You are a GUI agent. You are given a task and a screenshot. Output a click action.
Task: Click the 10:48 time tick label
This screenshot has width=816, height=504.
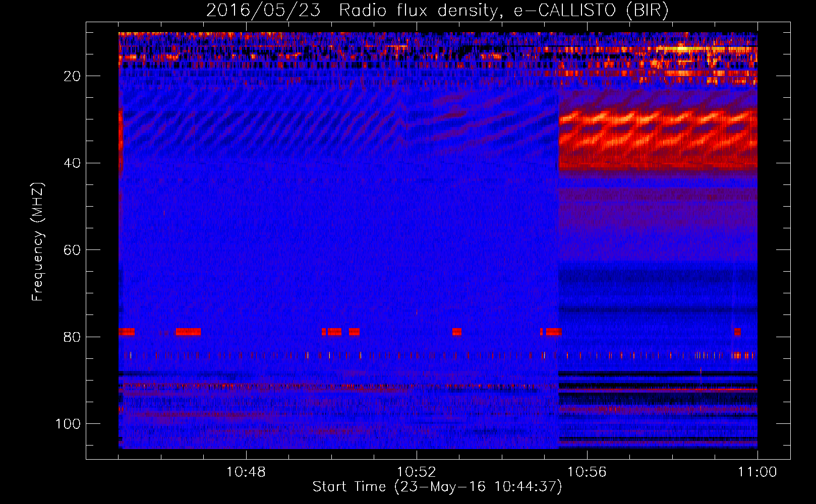[246, 472]
